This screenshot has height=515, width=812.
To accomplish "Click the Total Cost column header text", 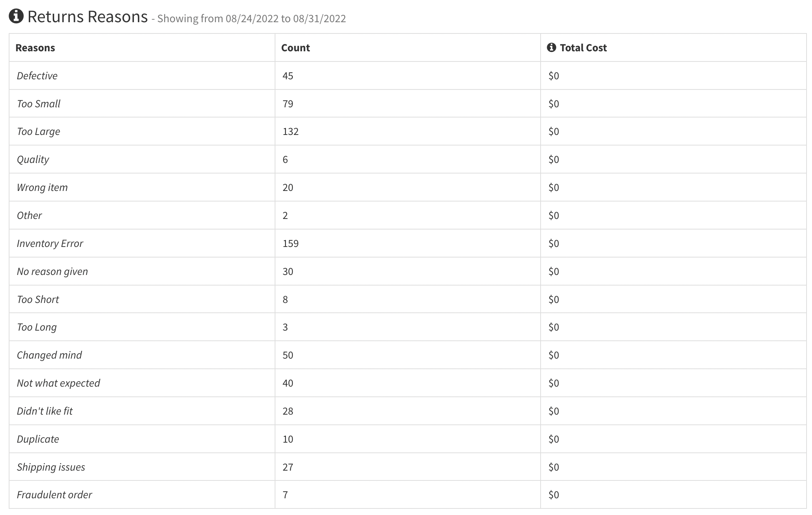I will 583,48.
